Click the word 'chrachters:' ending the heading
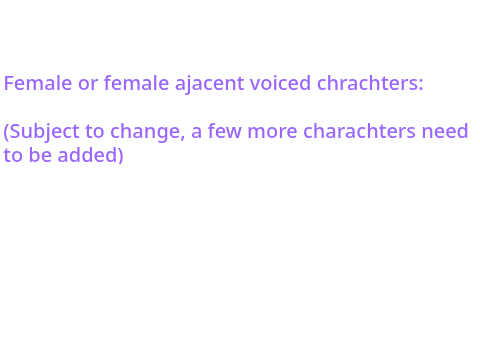 pos(370,83)
